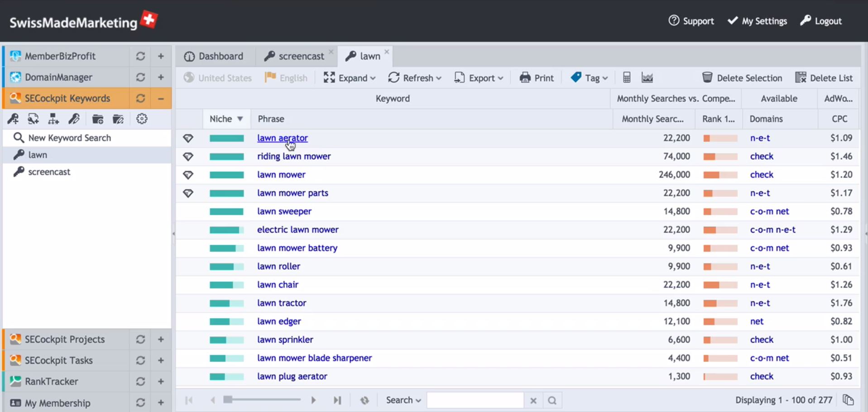This screenshot has height=412, width=868.
Task: Add new item to DomainManager
Action: [161, 77]
